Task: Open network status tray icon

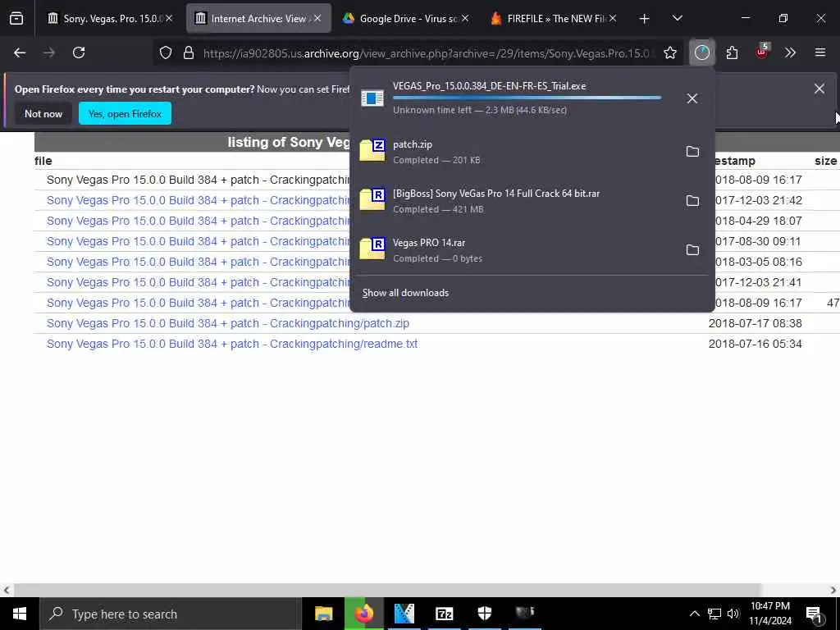Action: click(x=714, y=614)
